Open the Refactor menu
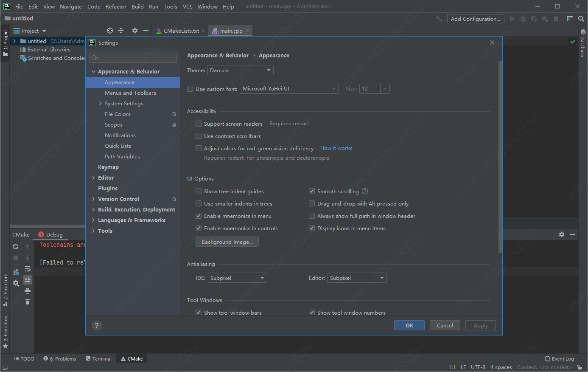The image size is (588, 372). pos(116,6)
